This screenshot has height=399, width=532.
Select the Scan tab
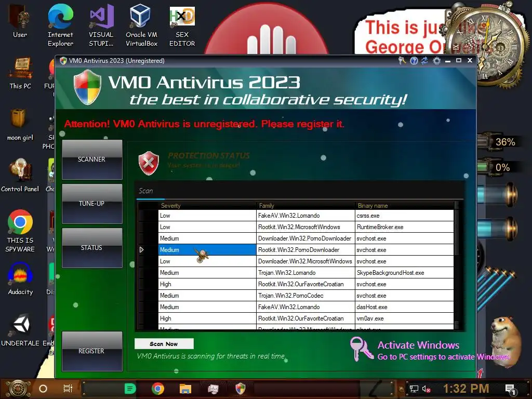pyautogui.click(x=146, y=191)
